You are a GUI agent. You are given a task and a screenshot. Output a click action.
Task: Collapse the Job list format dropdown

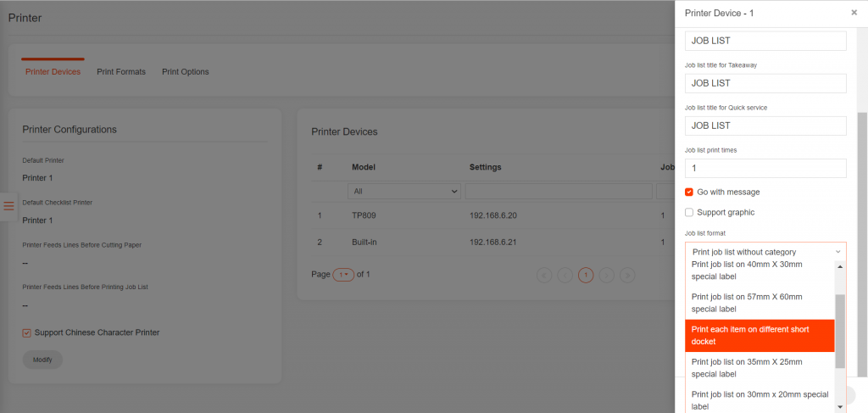(765, 252)
